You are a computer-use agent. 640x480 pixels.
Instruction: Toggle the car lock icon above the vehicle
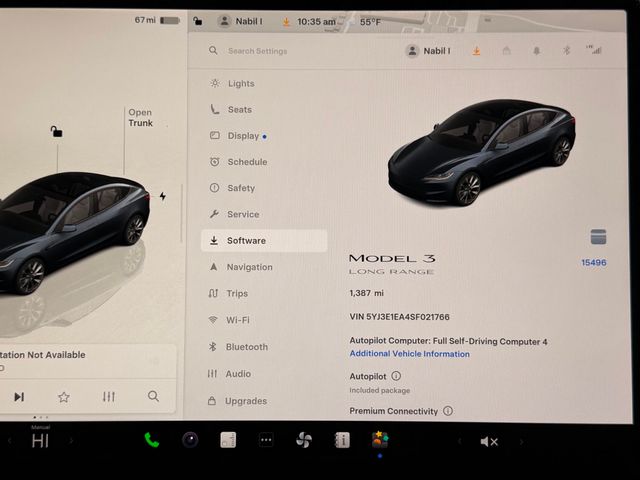(57, 131)
